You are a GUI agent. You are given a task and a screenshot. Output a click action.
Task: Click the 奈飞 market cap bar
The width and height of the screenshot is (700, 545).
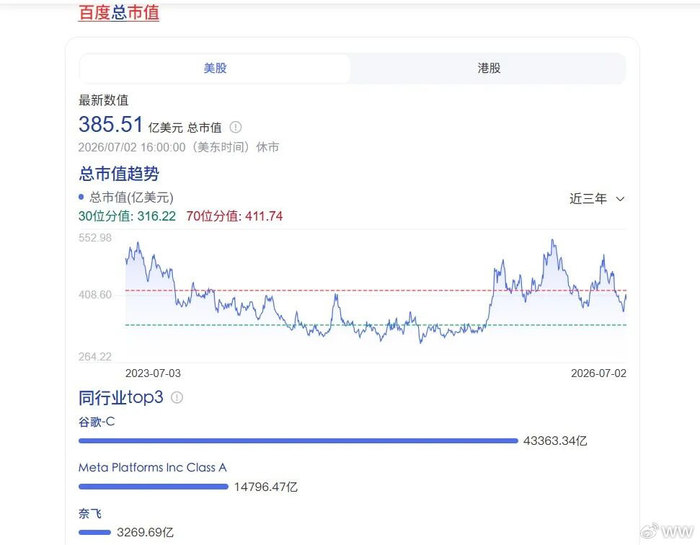click(95, 532)
